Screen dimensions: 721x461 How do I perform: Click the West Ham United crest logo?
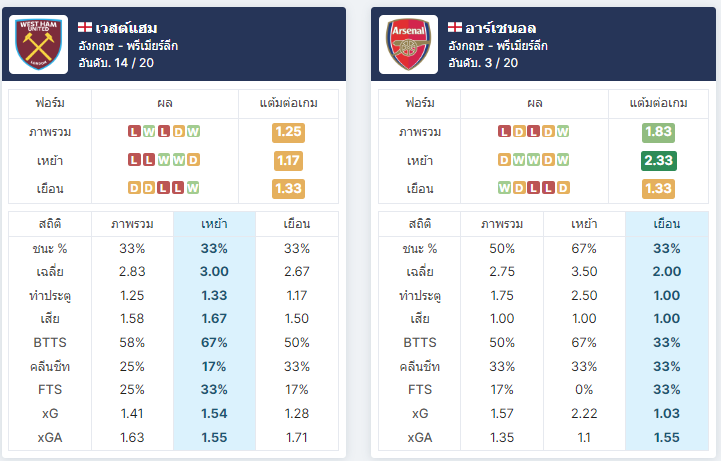[39, 45]
